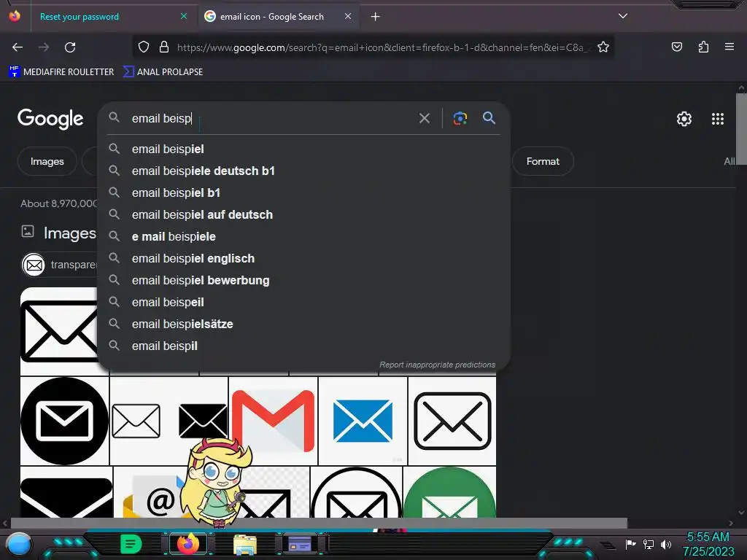
Task: Click the Firefox back arrow button
Action: coord(18,47)
